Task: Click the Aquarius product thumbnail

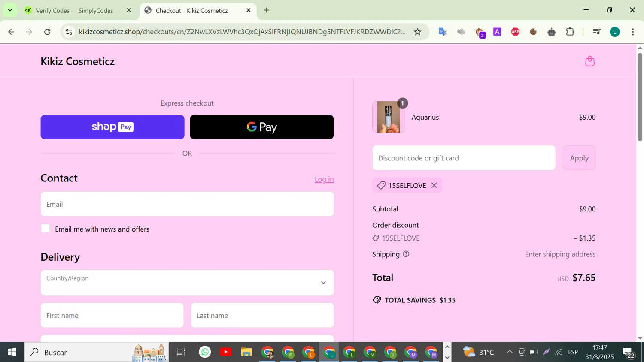Action: 388,117
